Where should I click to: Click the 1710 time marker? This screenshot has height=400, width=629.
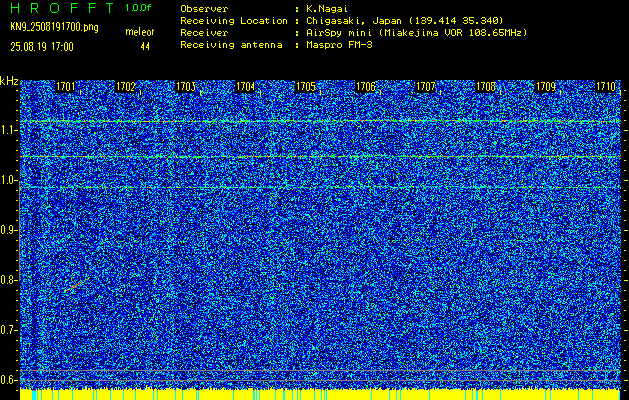coord(606,86)
